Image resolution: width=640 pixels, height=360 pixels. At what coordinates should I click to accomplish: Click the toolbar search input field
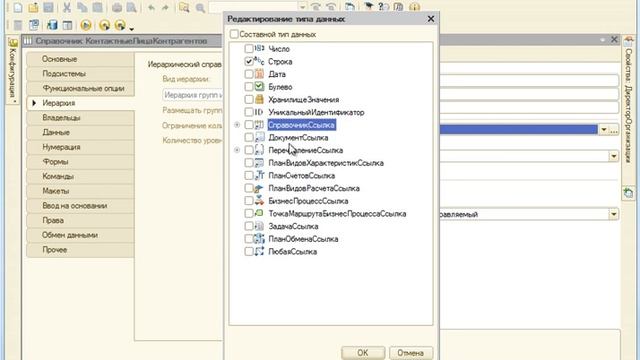pyautogui.click(x=253, y=7)
